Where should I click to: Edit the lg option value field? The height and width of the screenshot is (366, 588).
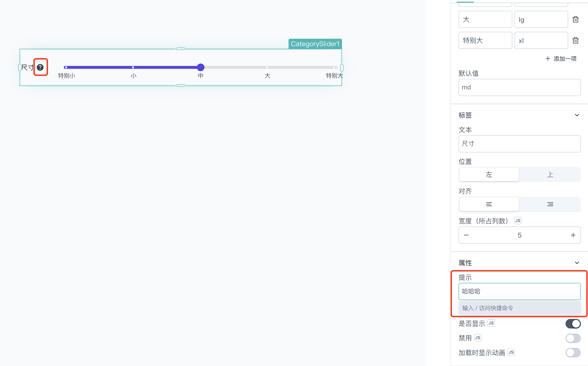pos(541,19)
